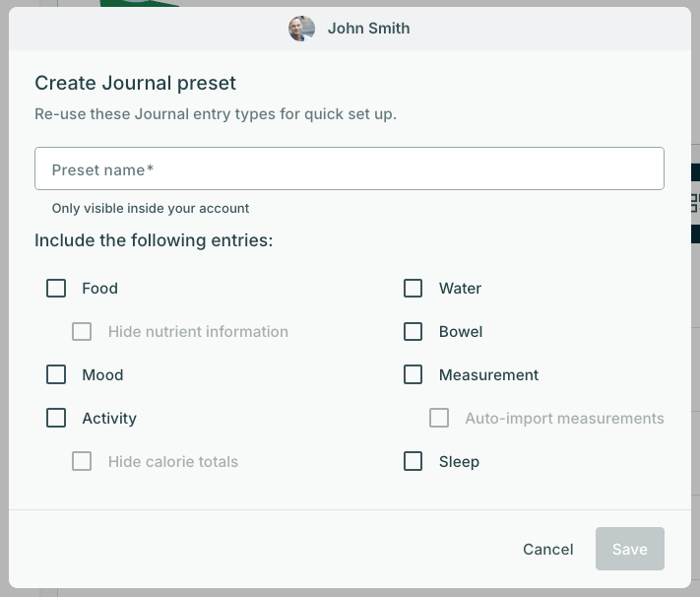Click the 'Only visible inside your account' helper text
The image size is (700, 597).
(x=151, y=209)
